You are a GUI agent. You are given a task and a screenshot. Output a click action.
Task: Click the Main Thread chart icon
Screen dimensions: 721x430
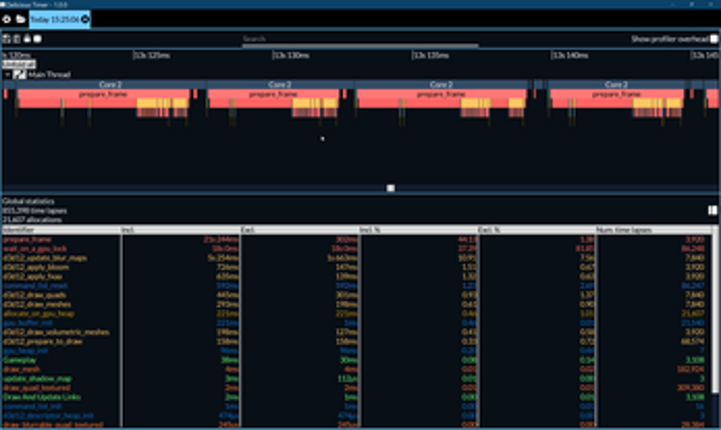20,74
